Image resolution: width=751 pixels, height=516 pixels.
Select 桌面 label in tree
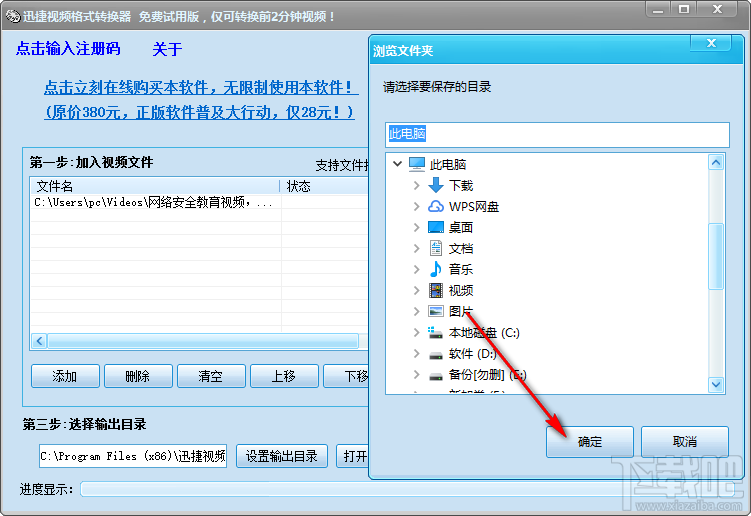click(461, 227)
